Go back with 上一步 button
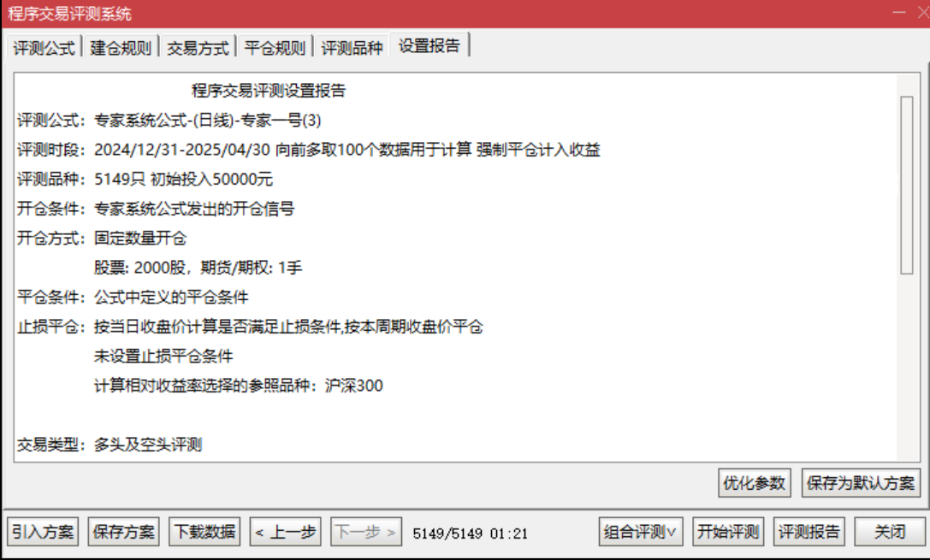 [285, 532]
